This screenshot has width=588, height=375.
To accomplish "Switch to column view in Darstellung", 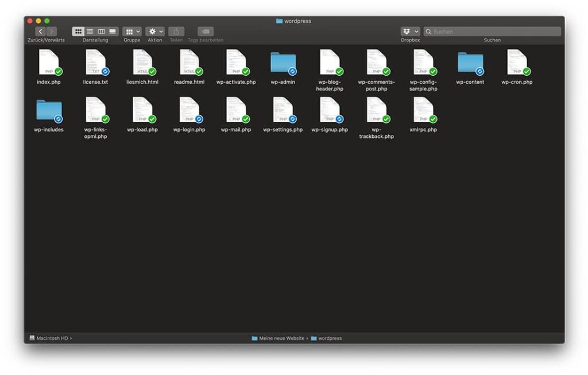I will (101, 31).
